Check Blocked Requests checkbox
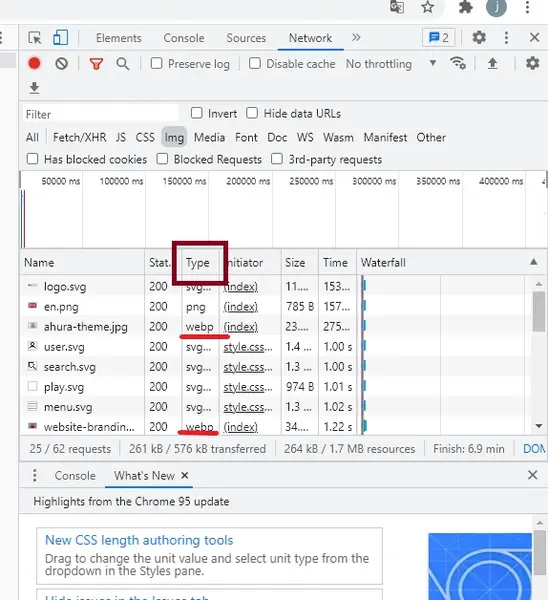This screenshot has width=548, height=600. (x=162, y=158)
